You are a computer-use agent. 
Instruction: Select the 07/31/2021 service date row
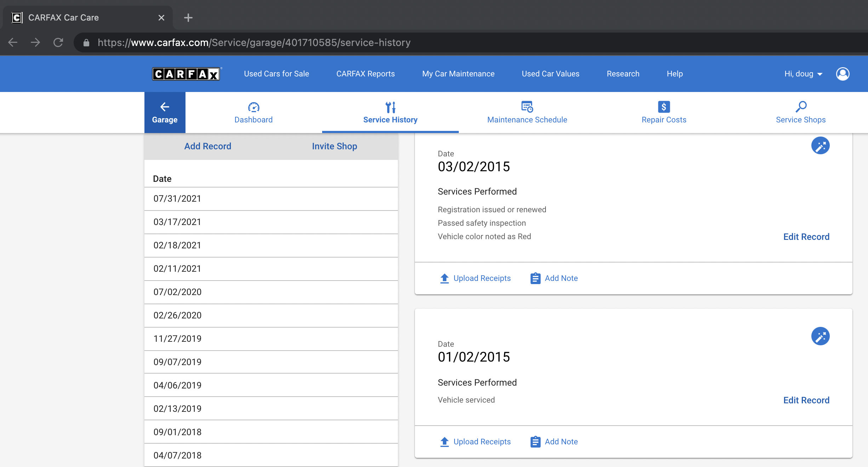[271, 199]
